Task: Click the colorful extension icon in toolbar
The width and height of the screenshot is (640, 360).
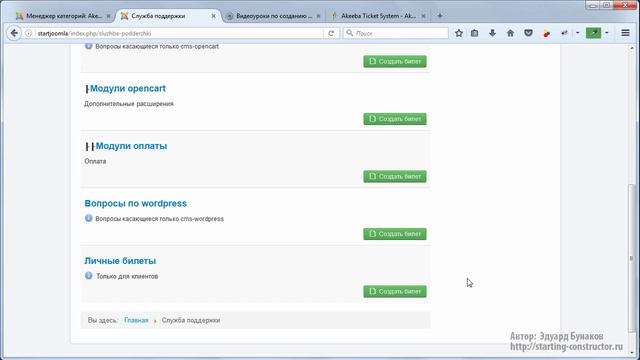Action: pyautogui.click(x=546, y=33)
